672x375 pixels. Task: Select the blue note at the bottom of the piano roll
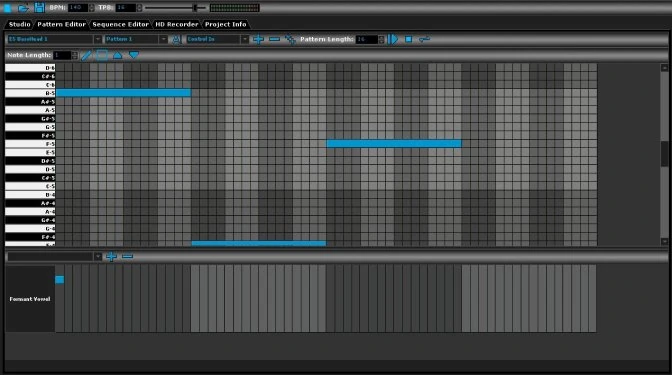pyautogui.click(x=258, y=243)
